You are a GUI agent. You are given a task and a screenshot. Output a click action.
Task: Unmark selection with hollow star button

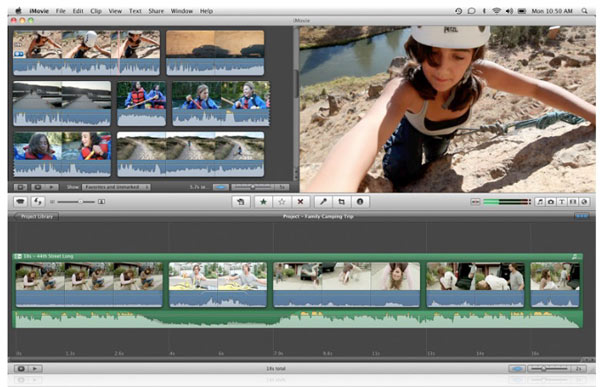pyautogui.click(x=282, y=202)
